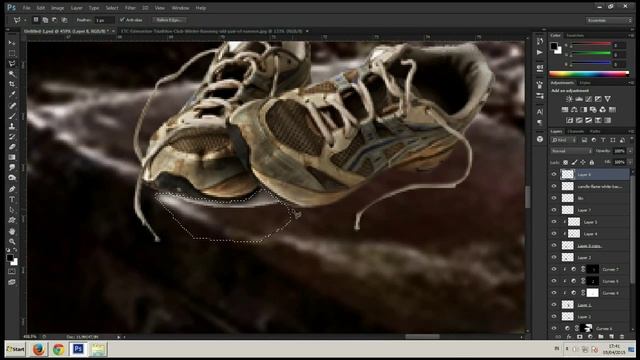Pick a color from the spectrum ramp
The width and height of the screenshot is (640, 360).
(589, 74)
